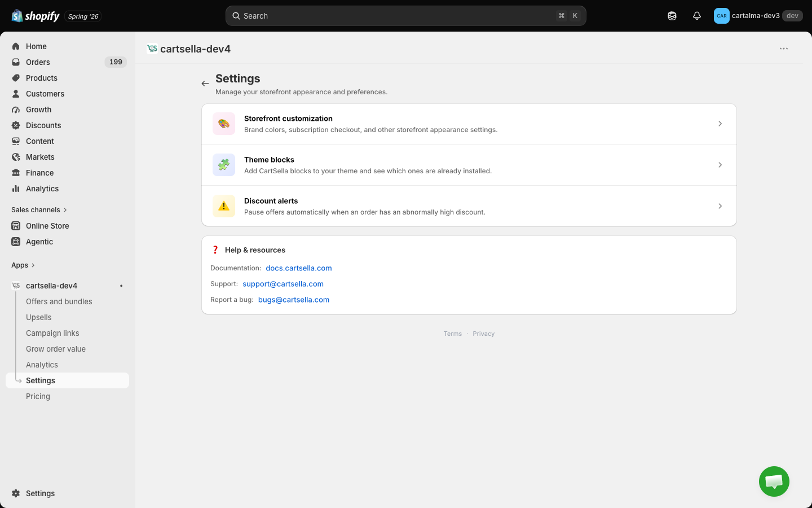Viewport: 812px width, 508px height.
Task: Open the docs.cartsella.com link
Action: pos(299,268)
